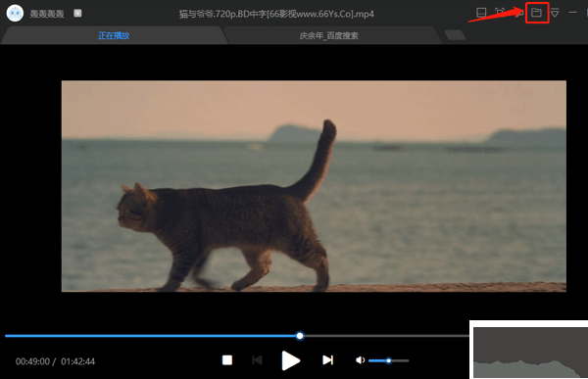This screenshot has width=588, height=379.
Task: Click the playback progress handle
Action: pyautogui.click(x=300, y=336)
